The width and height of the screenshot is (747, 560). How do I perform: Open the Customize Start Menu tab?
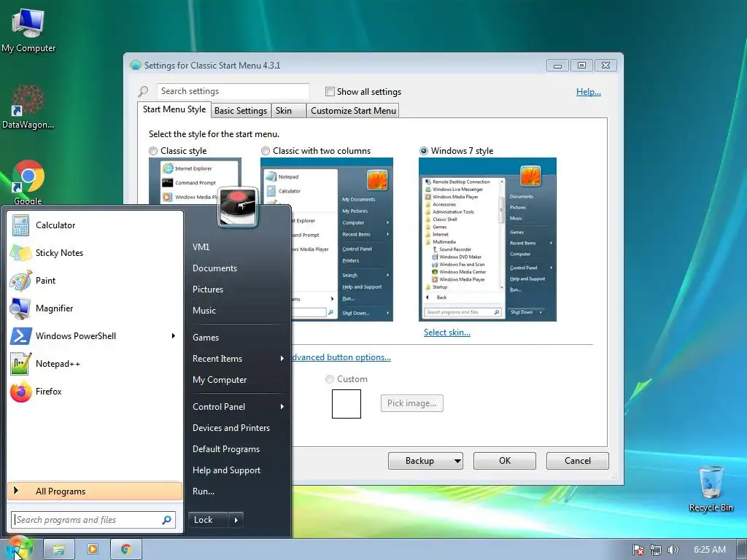(353, 111)
